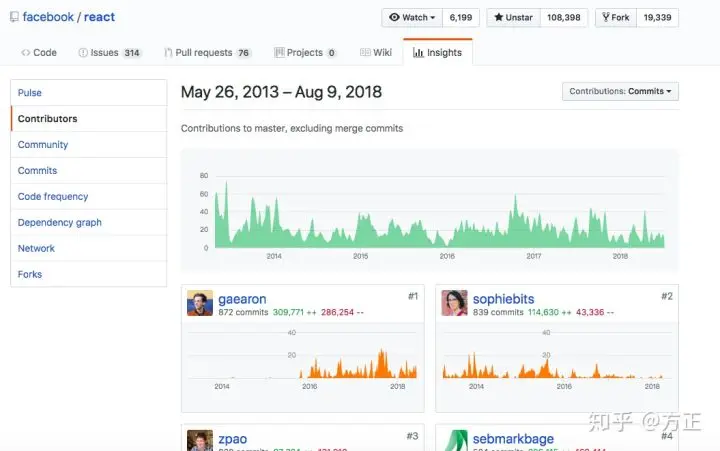Click the react repository link
This screenshot has width=720, height=451.
pos(99,17)
